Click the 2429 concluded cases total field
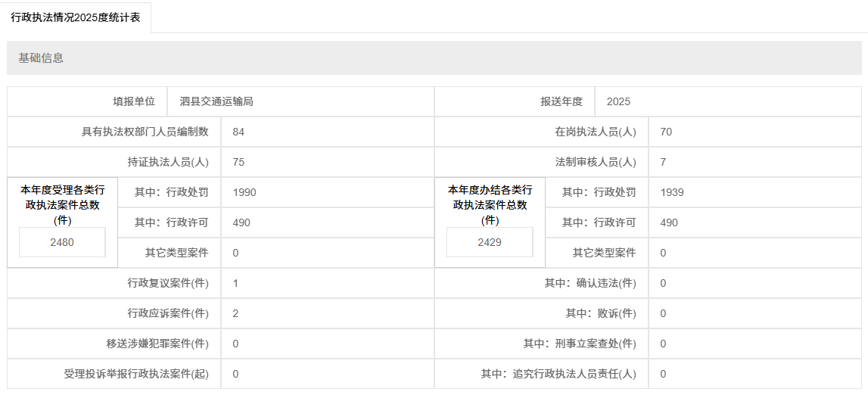Image resolution: width=868 pixels, height=395 pixels. point(490,242)
